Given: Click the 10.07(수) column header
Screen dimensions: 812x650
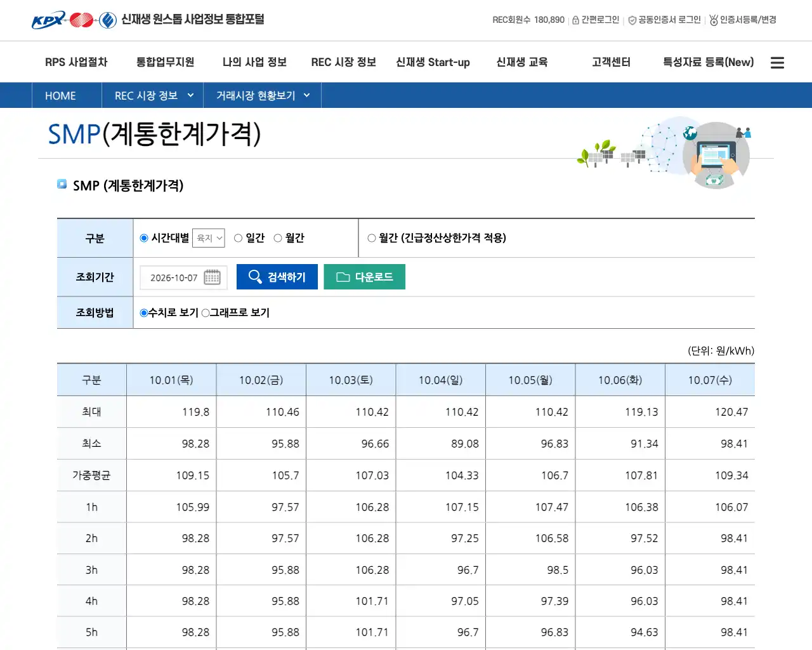Looking at the screenshot, I should click(710, 380).
